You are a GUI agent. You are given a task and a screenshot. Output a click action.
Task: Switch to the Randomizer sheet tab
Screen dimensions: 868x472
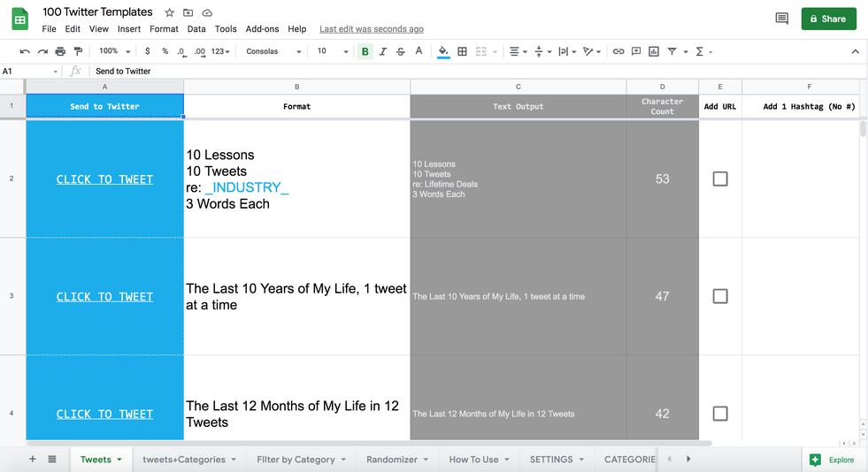392,460
